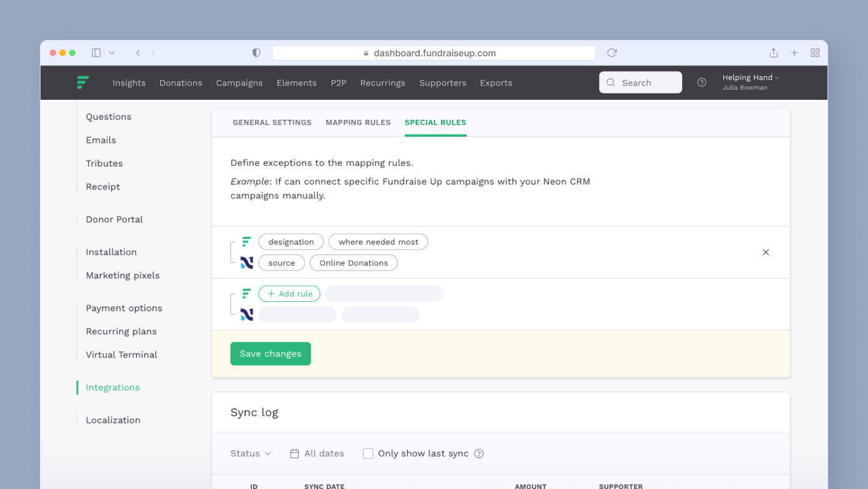This screenshot has height=489, width=868.
Task: Click the Fundraise Up logo in the navbar
Action: coord(82,82)
